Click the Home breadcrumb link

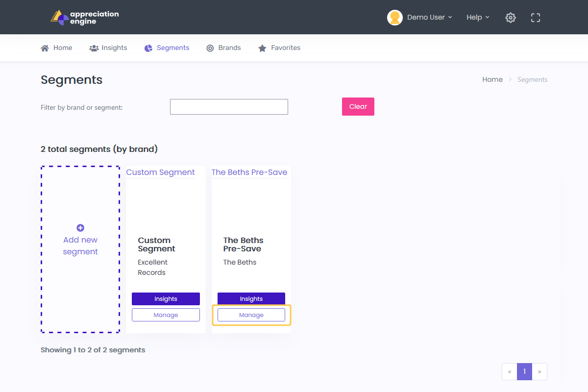coord(492,79)
